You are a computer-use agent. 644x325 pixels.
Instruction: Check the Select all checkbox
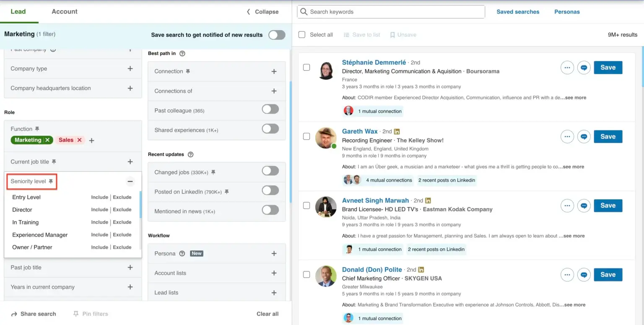302,35
